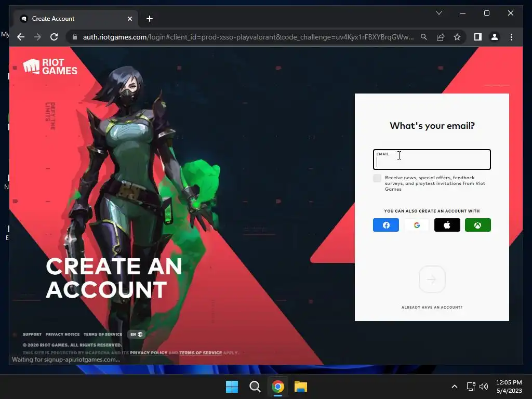The image size is (532, 399).
Task: Click the next arrow button below social logins
Action: (432, 279)
